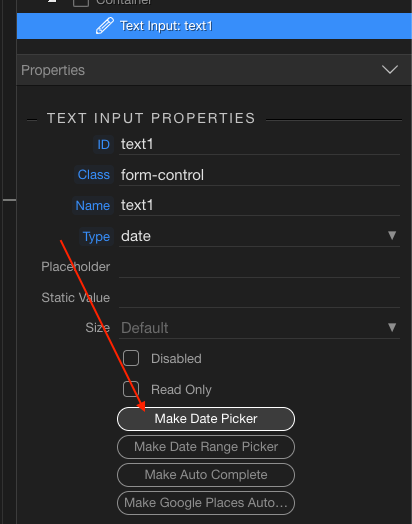Click the Class attribute label badge
The image size is (412, 524).
(x=94, y=174)
